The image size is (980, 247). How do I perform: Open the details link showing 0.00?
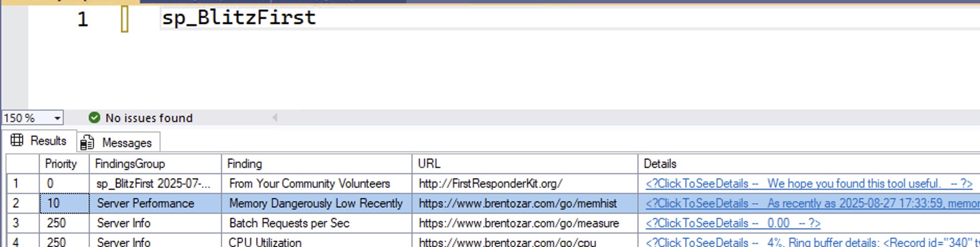coord(733,223)
